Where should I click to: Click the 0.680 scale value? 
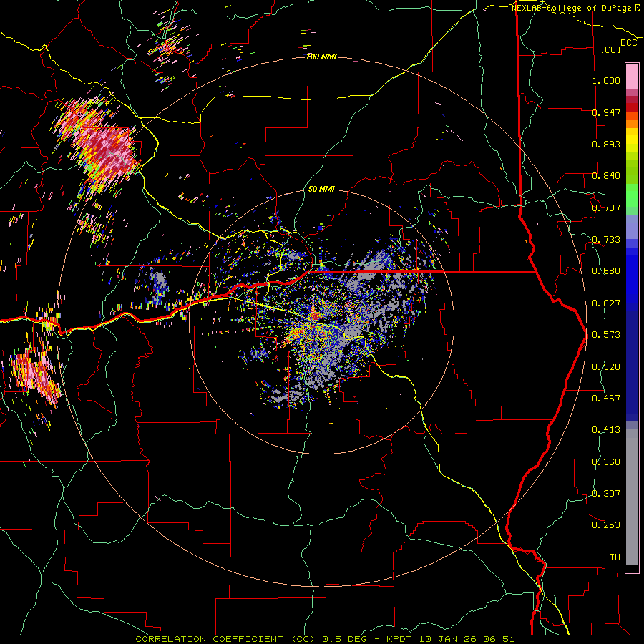point(606,271)
